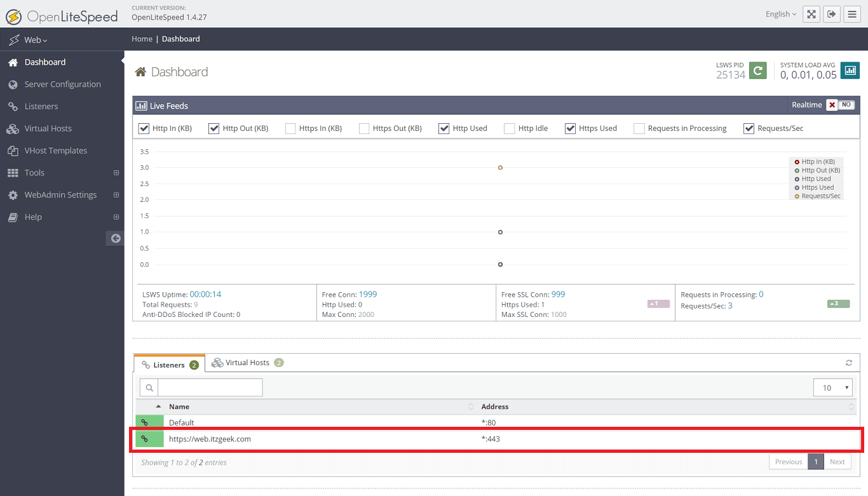Open the real-time stats chart icon
868x496 pixels.
(x=850, y=70)
